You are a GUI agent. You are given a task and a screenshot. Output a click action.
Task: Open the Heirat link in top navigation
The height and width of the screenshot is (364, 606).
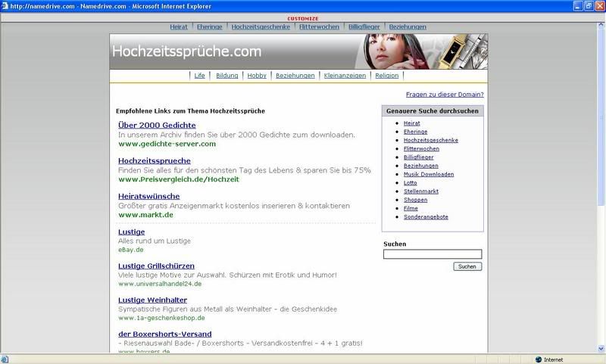coord(179,26)
